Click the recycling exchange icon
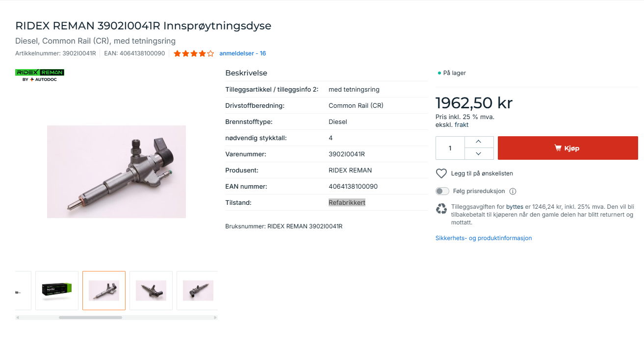The height and width of the screenshot is (344, 644). click(441, 209)
